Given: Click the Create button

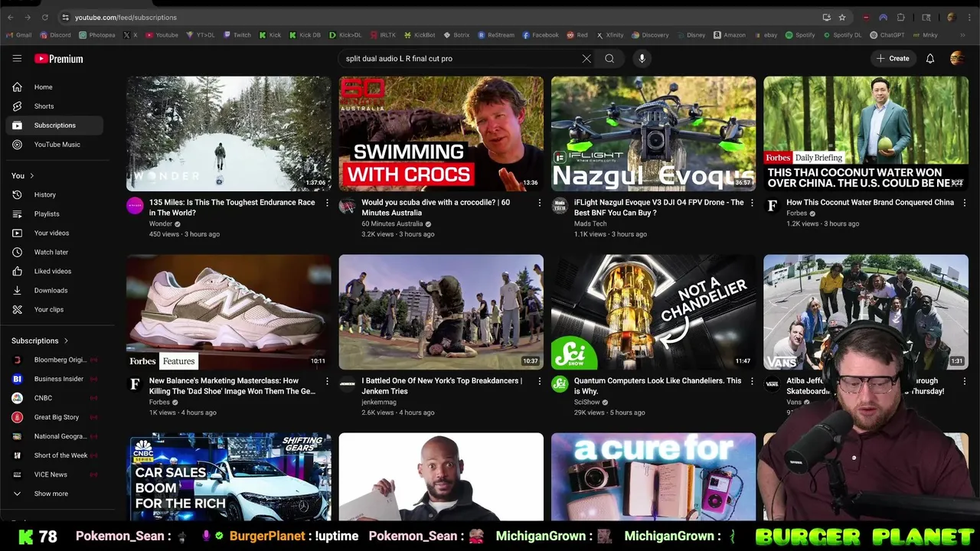Looking at the screenshot, I should 893,58.
